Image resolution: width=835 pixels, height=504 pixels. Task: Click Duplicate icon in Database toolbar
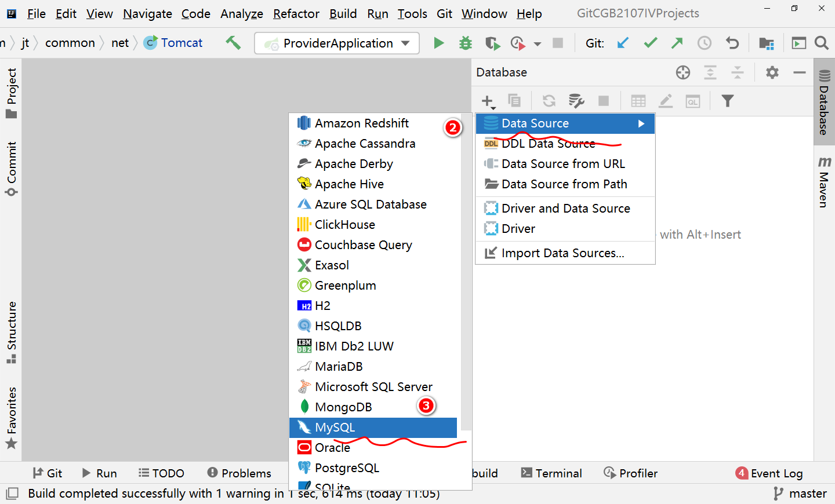[514, 101]
